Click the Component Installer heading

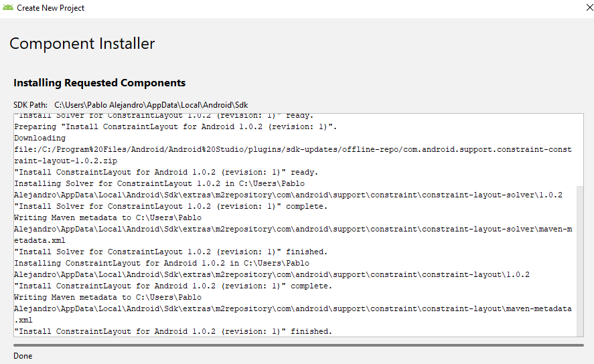click(82, 44)
